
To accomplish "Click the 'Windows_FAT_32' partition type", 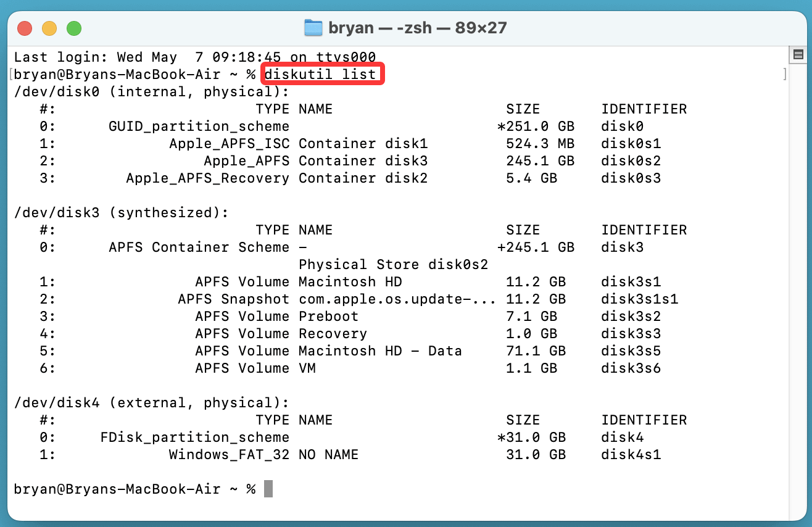I will 229,455.
